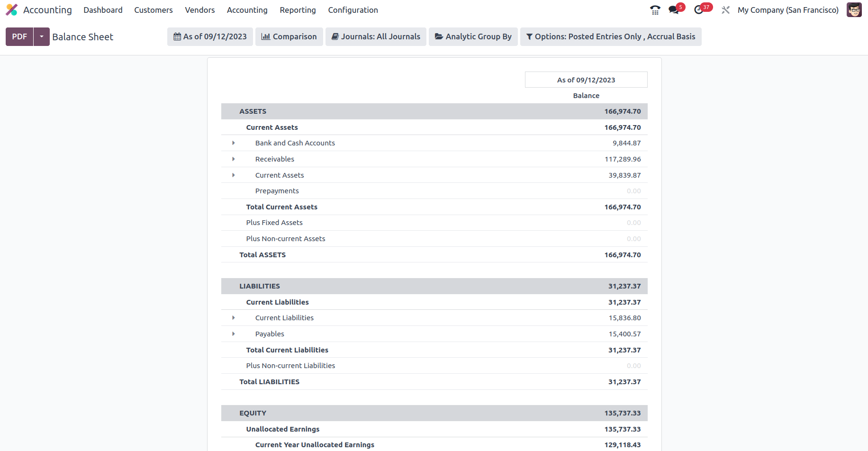The height and width of the screenshot is (451, 868).
Task: Click the 15,836.80 Current Liabilities value
Action: coord(624,318)
